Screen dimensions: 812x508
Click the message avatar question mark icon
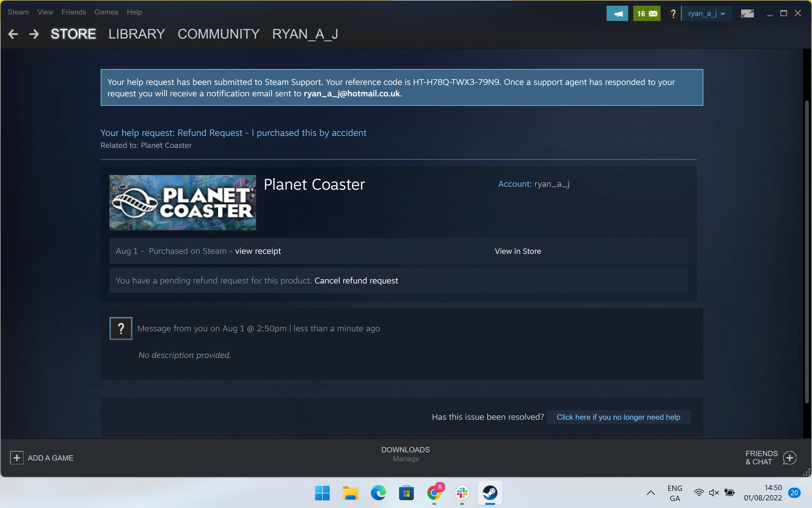coord(121,328)
